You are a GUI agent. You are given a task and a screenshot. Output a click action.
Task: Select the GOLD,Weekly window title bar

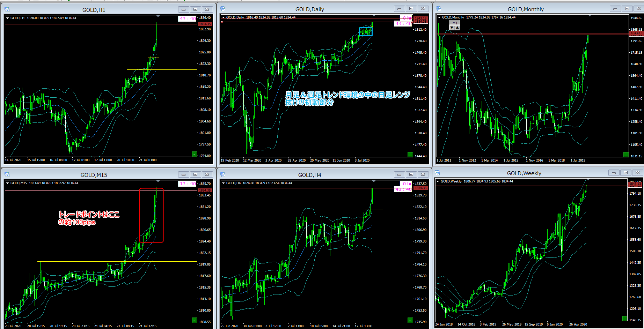524,173
